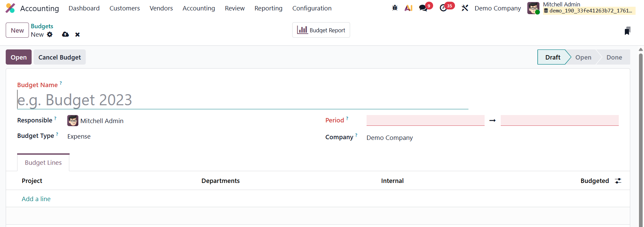The height and width of the screenshot is (227, 644).
Task: Open the Demo Company switcher
Action: tap(497, 8)
